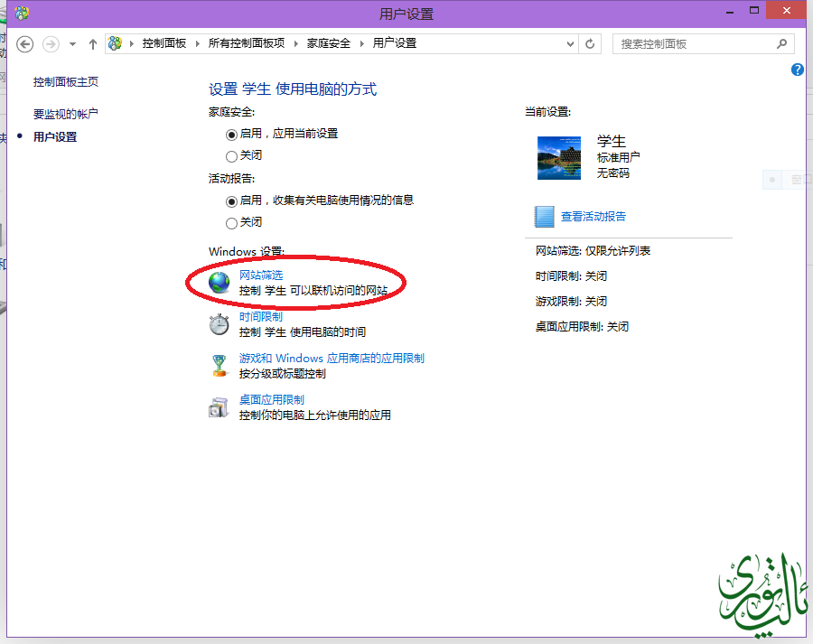The width and height of the screenshot is (813, 644).
Task: Click the 搜索控制面板 search field
Action: [x=703, y=44]
